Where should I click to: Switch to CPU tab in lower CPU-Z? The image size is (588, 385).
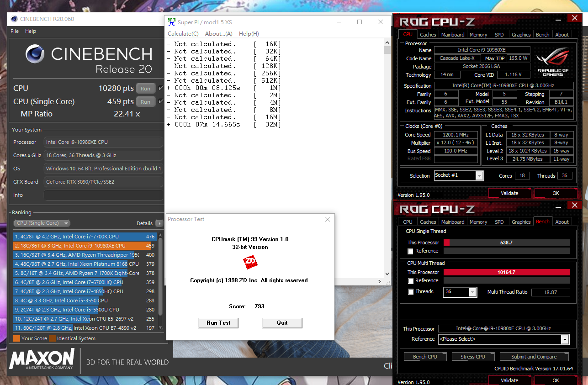[408, 222]
